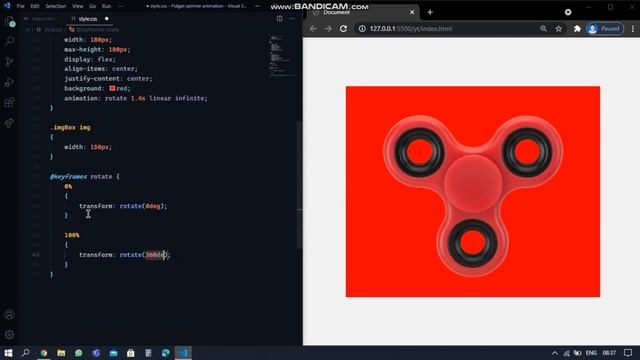Close the Document browser tab
Viewport: 640px width, 360px height.
click(412, 13)
